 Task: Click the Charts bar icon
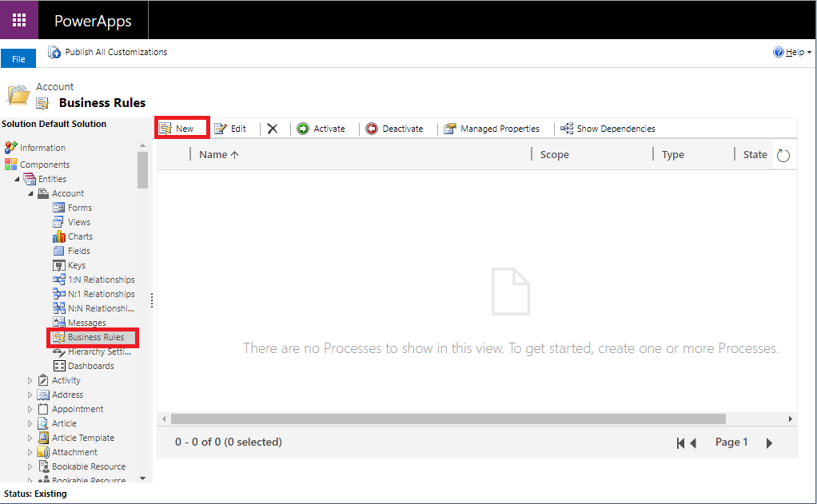tap(59, 237)
